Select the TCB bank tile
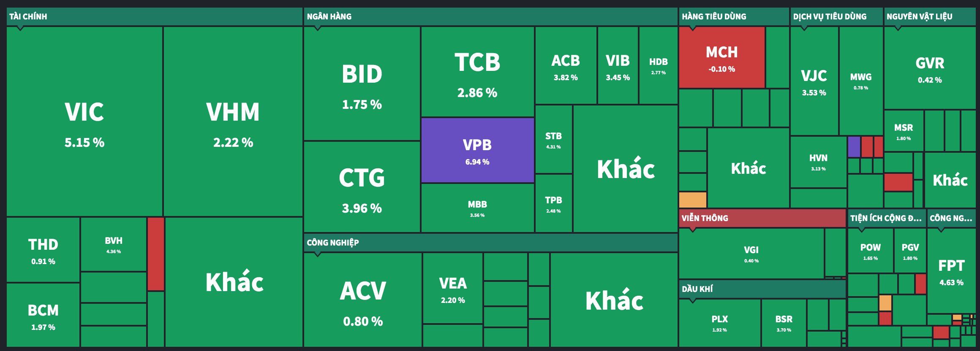This screenshot has height=351, width=980. click(477, 72)
